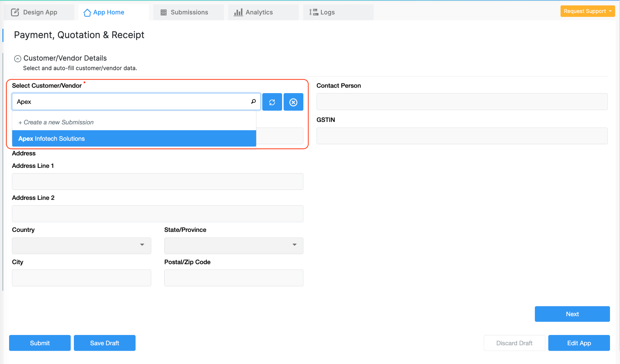620x364 pixels.
Task: Expand the State/Province dropdown
Action: tap(233, 245)
